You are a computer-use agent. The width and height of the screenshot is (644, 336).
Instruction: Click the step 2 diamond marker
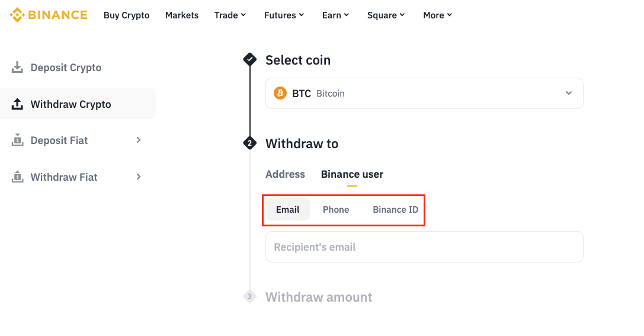pyautogui.click(x=250, y=143)
